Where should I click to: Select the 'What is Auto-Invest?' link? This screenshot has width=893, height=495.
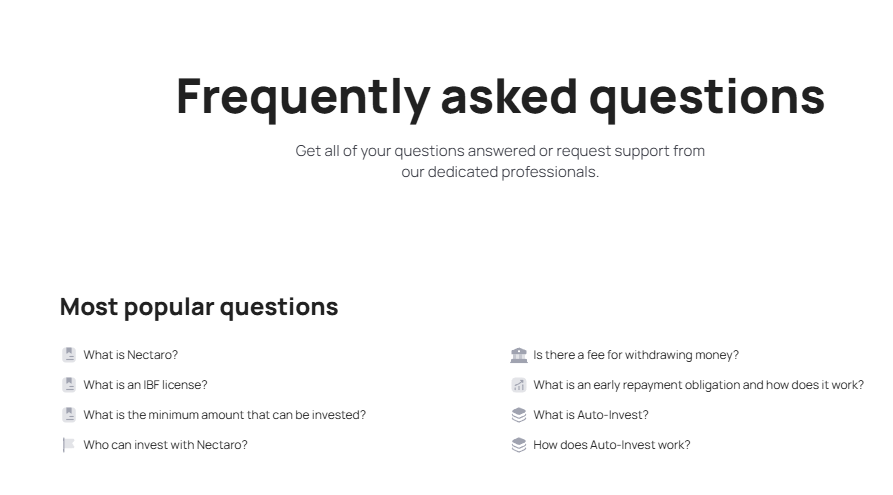pyautogui.click(x=591, y=415)
